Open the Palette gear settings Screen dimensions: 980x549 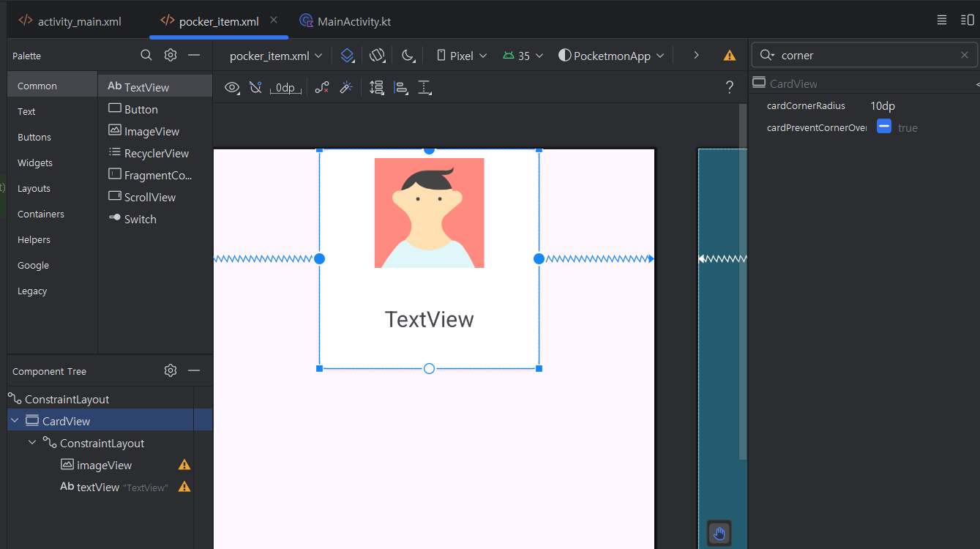171,55
